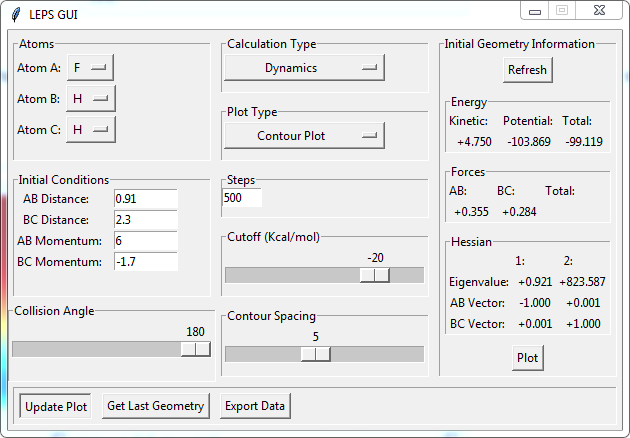Click the Cutoff (Kcal/mol) slider handle

click(375, 275)
